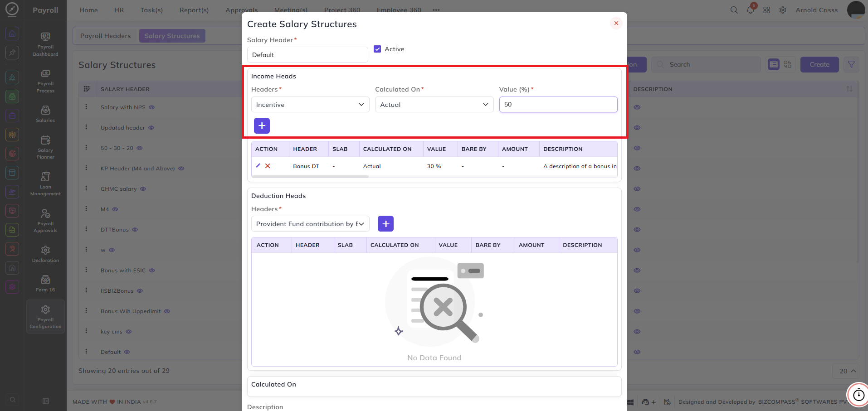View Bonus with ESIC via eye icon

coord(152,271)
